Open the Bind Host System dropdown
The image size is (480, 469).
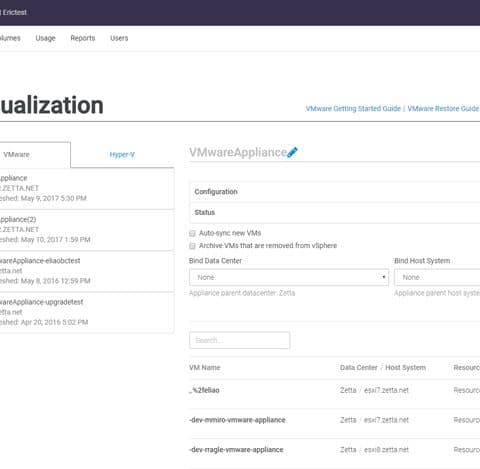(437, 277)
